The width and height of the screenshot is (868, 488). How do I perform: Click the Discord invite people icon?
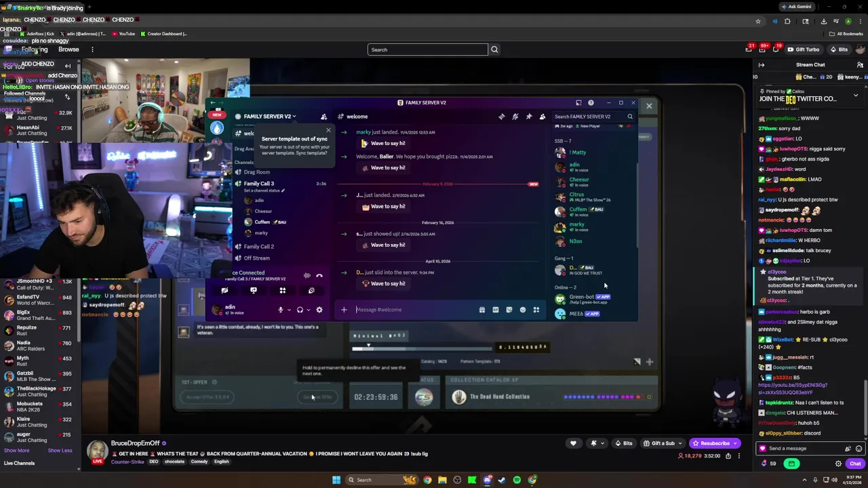(323, 117)
